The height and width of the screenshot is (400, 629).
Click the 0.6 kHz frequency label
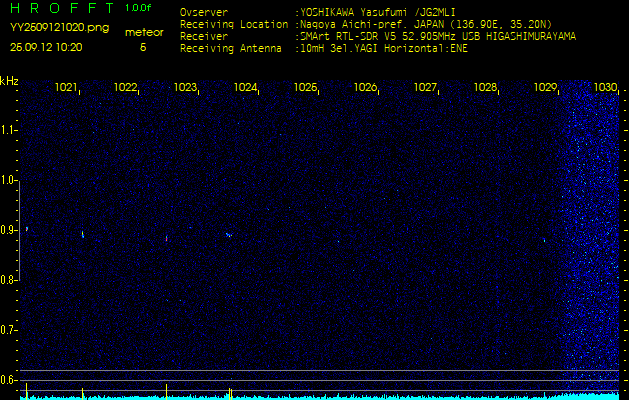[x=8, y=380]
